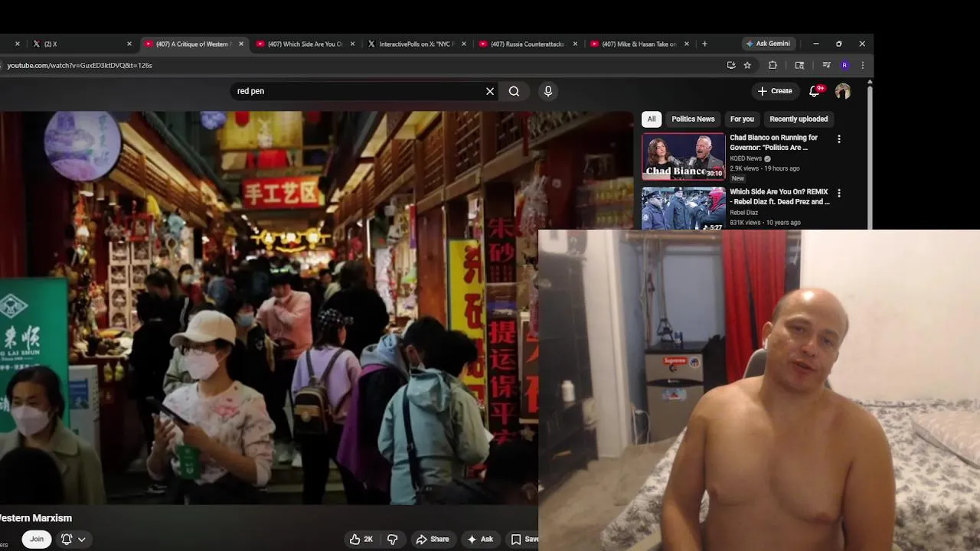Open Chrome's three-dot menu
Viewport: 980px width, 551px height.
click(x=862, y=65)
